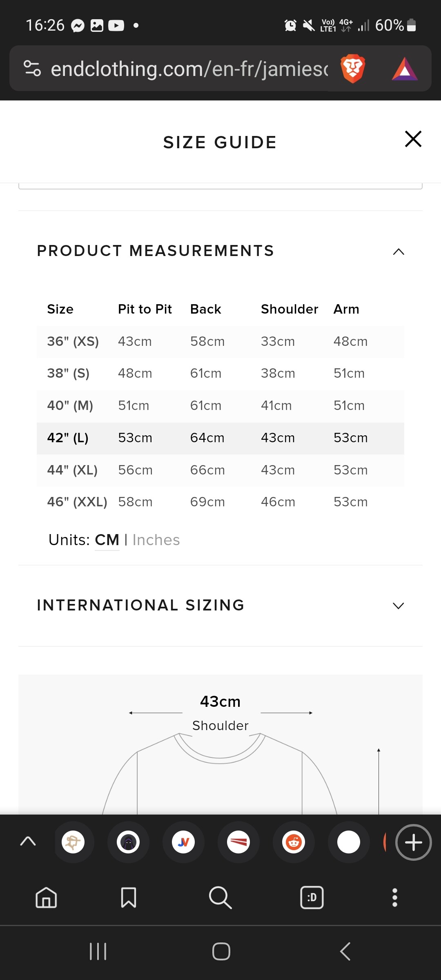Viewport: 441px width, 980px height.
Task: Open the three-dot browser menu
Action: click(x=394, y=898)
